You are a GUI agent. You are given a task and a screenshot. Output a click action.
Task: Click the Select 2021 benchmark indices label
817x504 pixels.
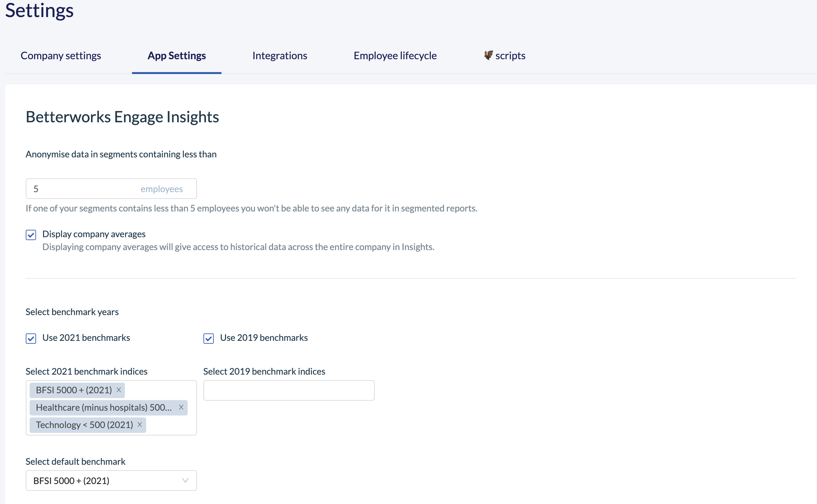coord(86,371)
